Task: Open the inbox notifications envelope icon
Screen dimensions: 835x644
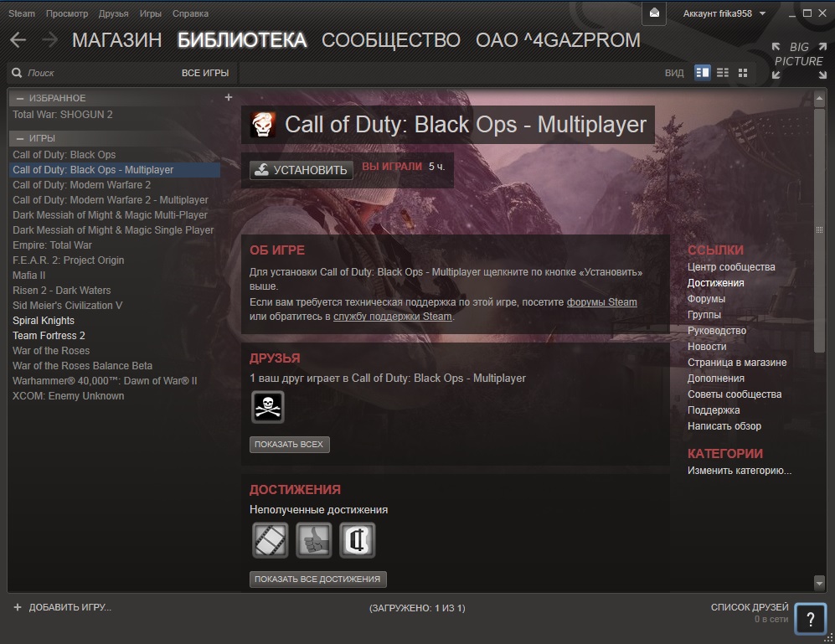Action: (654, 13)
